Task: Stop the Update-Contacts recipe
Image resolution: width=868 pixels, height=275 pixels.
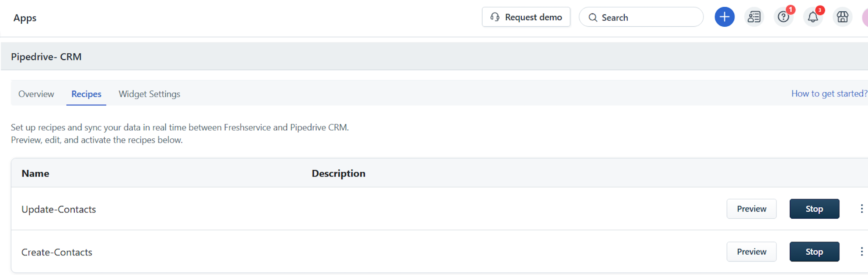Action: pyautogui.click(x=814, y=209)
